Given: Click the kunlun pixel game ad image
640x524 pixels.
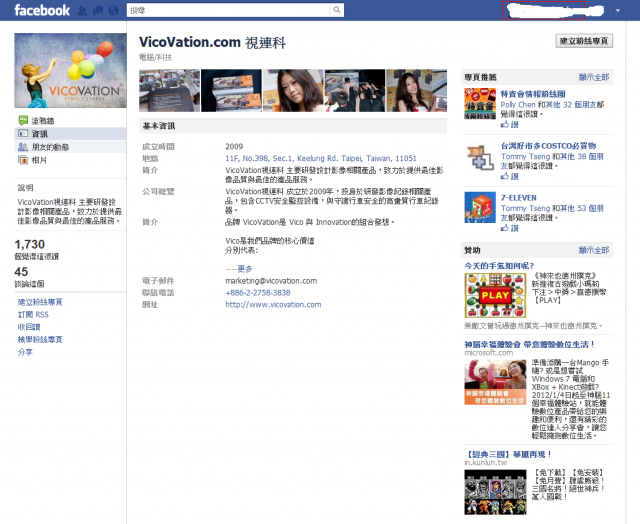Looking at the screenshot, I should click(495, 492).
